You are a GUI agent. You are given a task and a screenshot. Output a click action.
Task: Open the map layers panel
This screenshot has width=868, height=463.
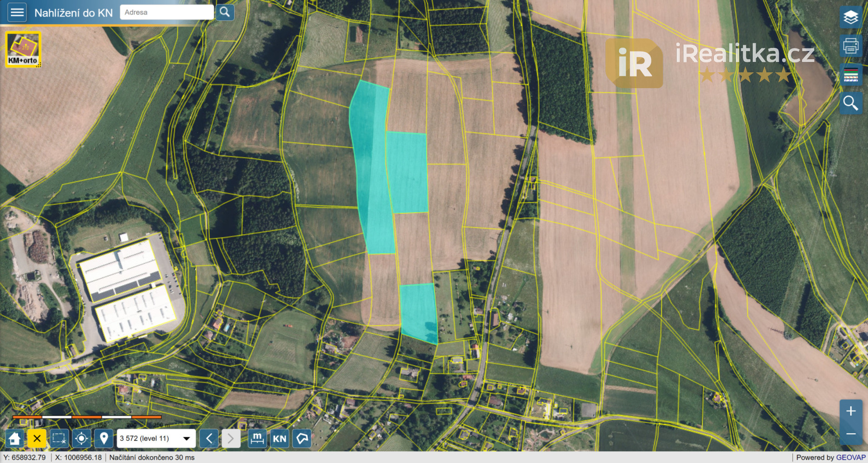click(x=850, y=18)
